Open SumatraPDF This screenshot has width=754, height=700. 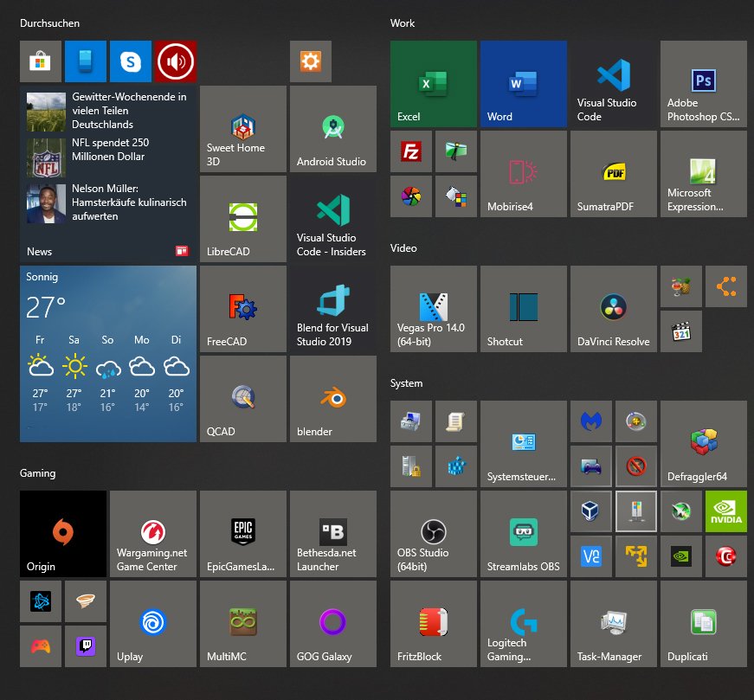[x=614, y=174]
